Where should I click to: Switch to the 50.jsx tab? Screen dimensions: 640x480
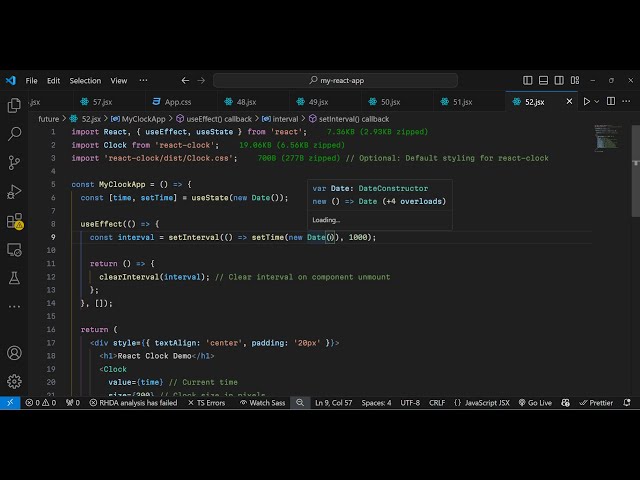coord(389,101)
